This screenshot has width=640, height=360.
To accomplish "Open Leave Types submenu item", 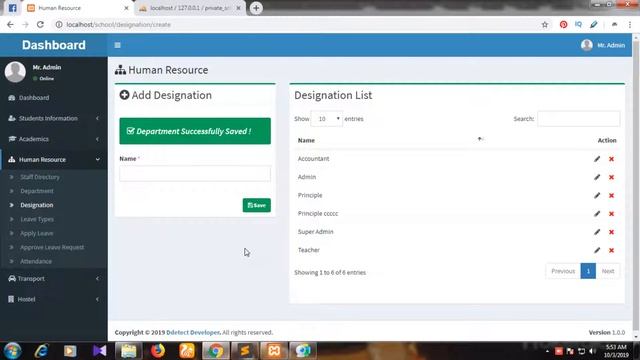I will pos(37,219).
